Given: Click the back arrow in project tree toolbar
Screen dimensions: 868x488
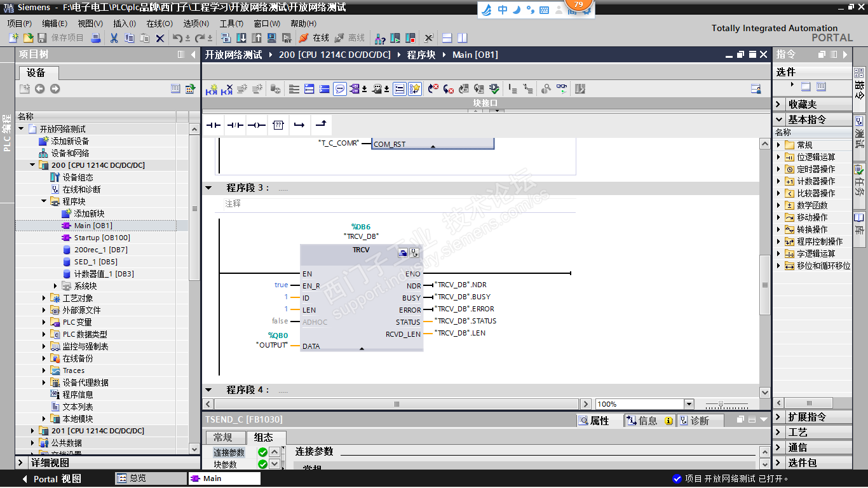Looking at the screenshot, I should point(40,89).
